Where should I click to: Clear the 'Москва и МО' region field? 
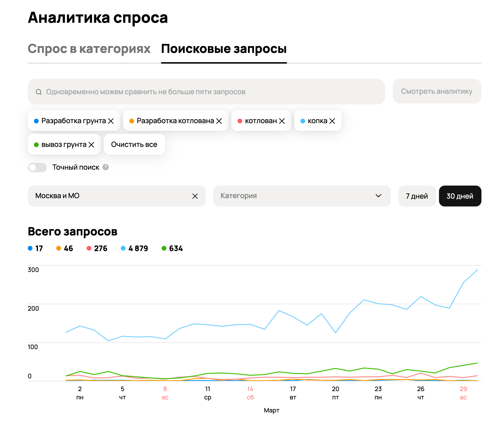click(195, 196)
